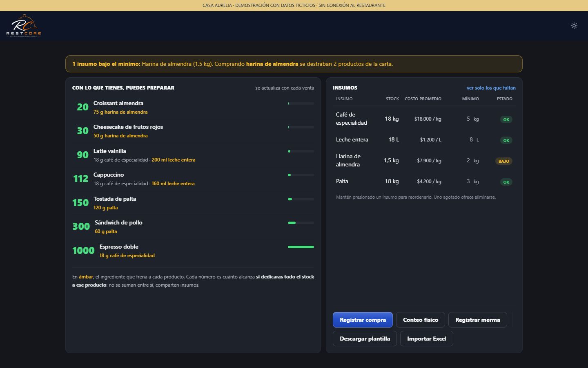Open Conteo físico
This screenshot has width=588, height=368.
coord(421,320)
